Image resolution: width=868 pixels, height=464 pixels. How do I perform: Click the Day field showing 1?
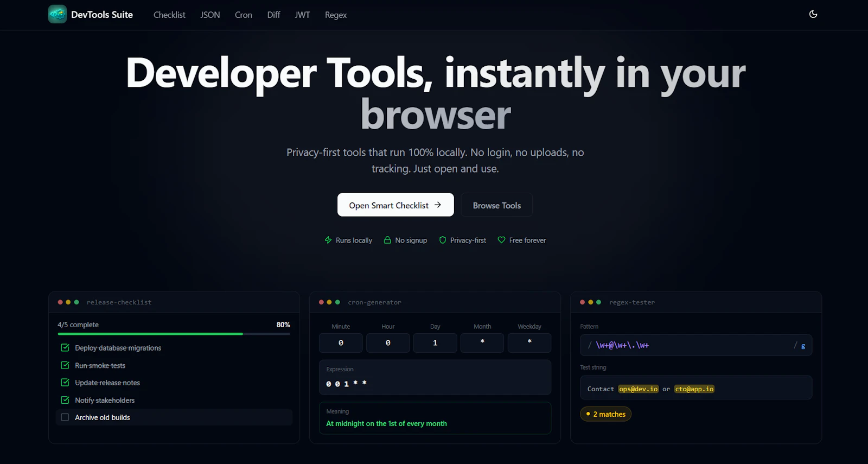pos(435,343)
